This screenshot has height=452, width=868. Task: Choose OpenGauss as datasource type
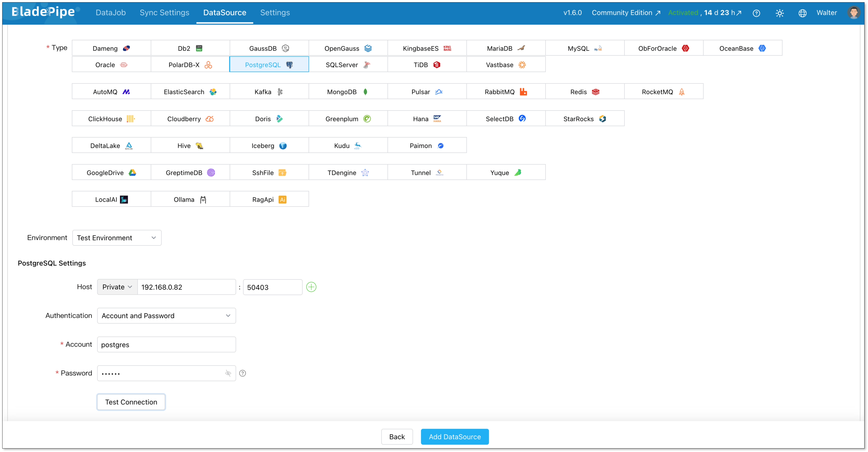click(348, 48)
